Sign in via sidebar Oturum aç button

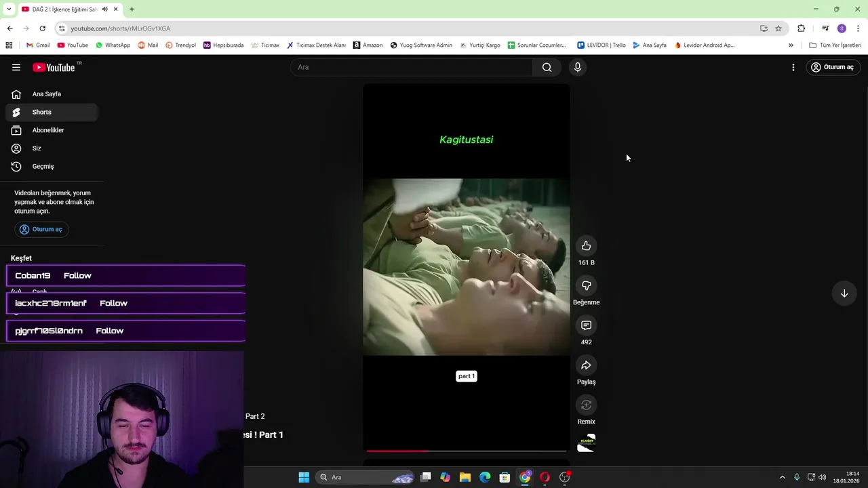pos(41,229)
